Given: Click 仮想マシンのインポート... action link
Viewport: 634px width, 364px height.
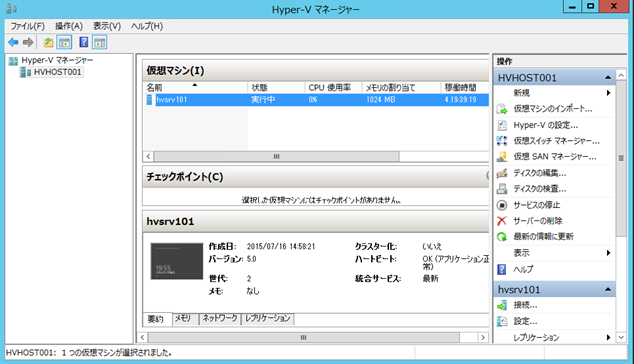Looking at the screenshot, I should pyautogui.click(x=553, y=109).
